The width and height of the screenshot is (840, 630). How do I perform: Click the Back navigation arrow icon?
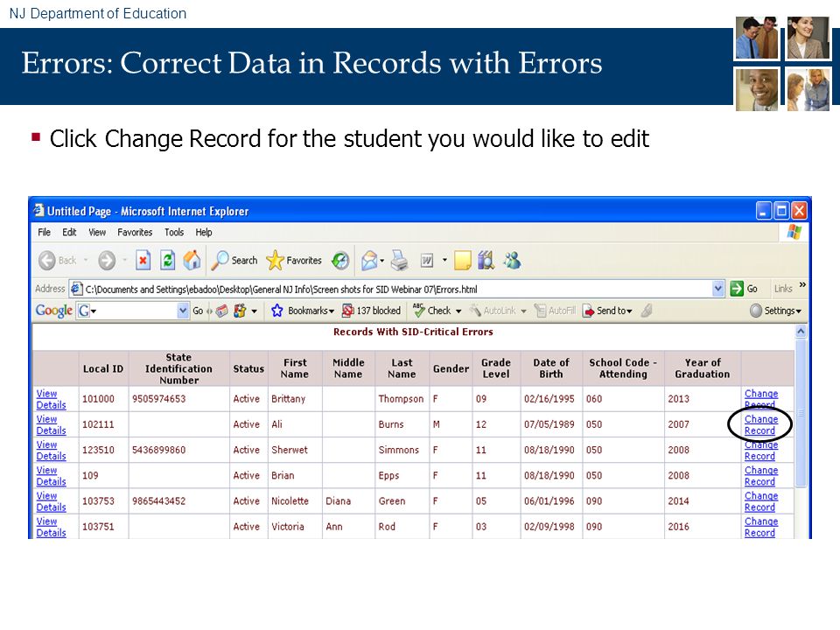47,261
